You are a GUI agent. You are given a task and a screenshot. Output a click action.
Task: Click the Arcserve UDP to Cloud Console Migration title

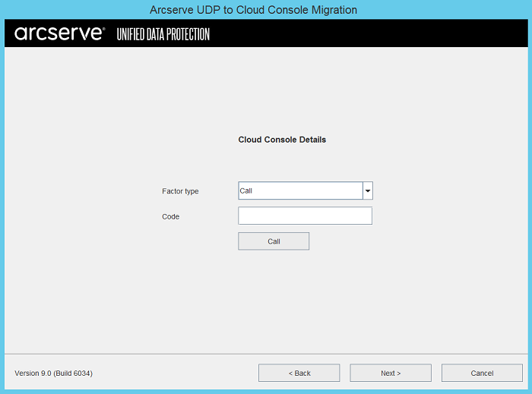[x=253, y=10]
